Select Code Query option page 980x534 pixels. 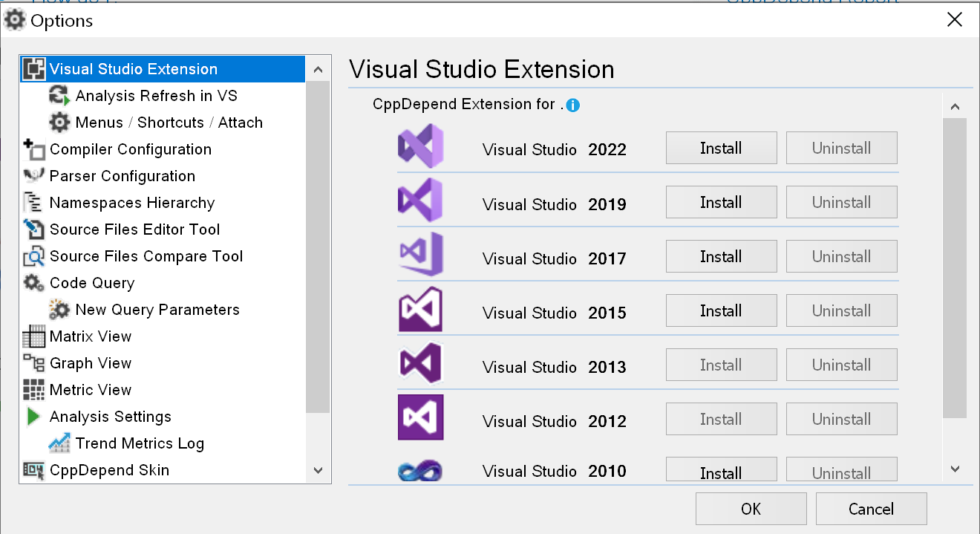click(92, 283)
